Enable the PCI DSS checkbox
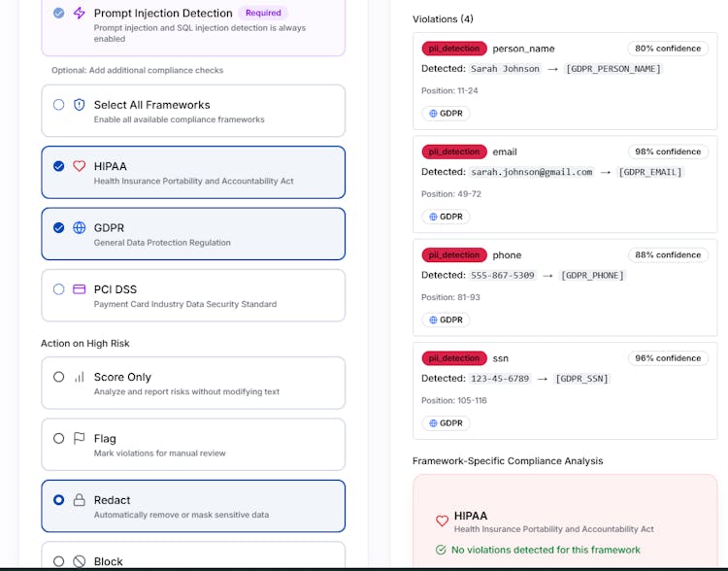 click(x=59, y=289)
